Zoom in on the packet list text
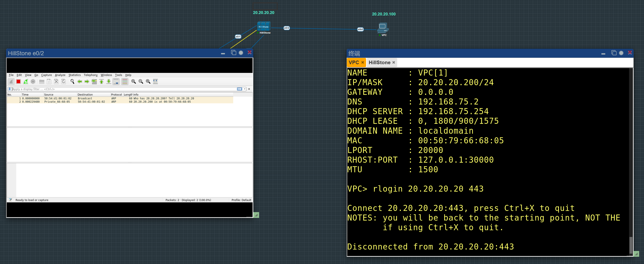The width and height of the screenshot is (644, 264). pos(133,82)
